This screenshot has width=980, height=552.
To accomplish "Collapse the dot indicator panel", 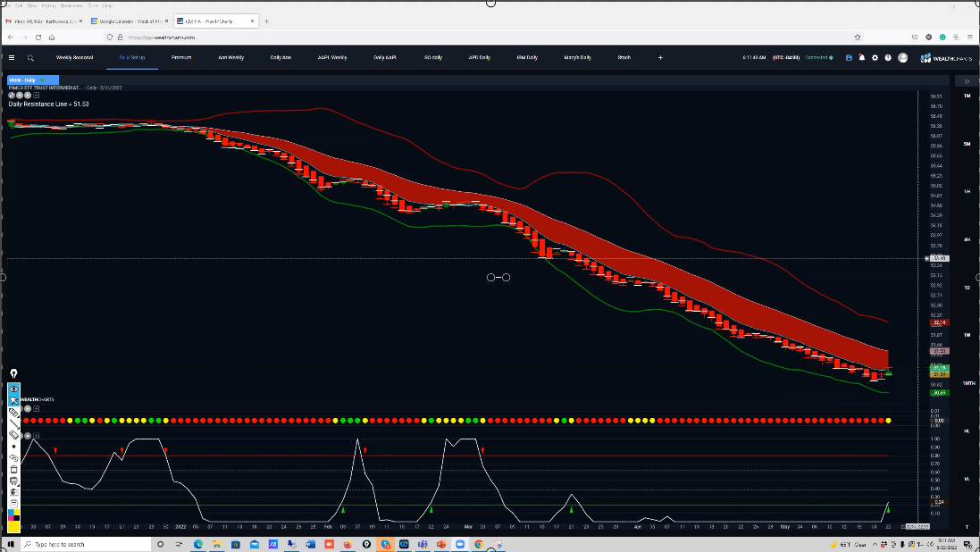I will pyautogui.click(x=28, y=409).
